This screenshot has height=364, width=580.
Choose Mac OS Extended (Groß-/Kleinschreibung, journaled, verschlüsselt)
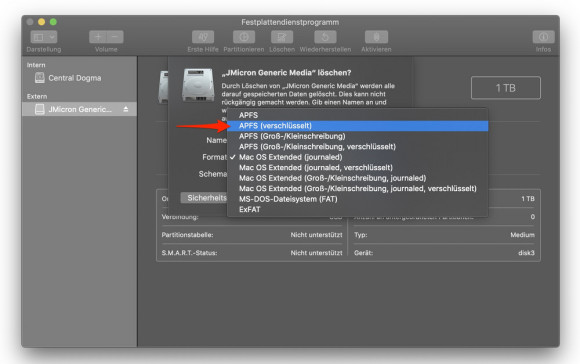click(357, 189)
